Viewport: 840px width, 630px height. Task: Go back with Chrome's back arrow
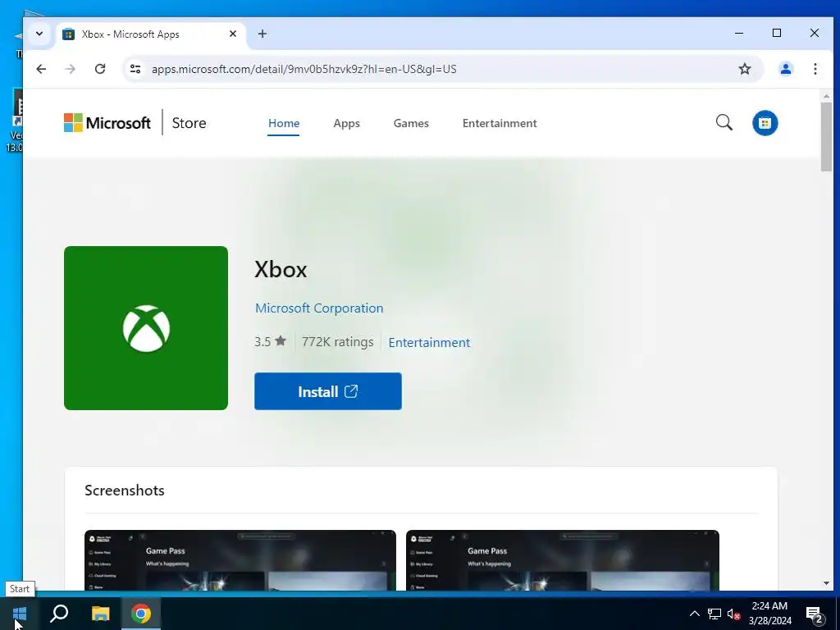41,69
